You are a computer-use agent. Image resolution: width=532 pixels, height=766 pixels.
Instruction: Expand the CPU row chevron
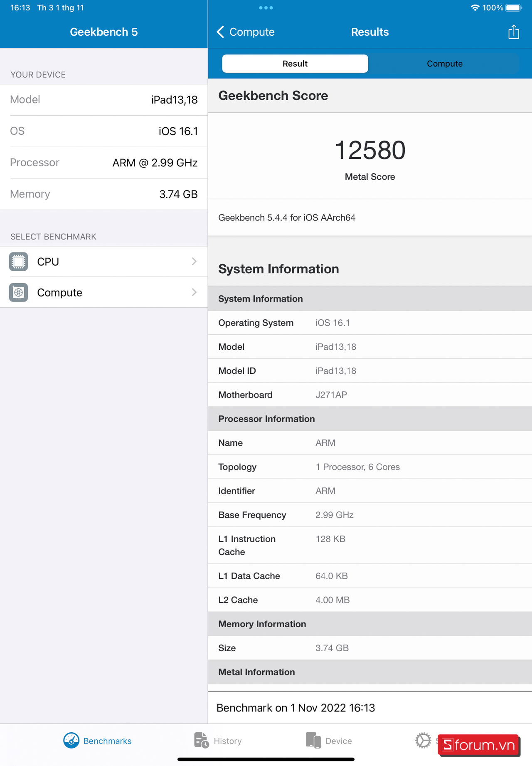[194, 261]
